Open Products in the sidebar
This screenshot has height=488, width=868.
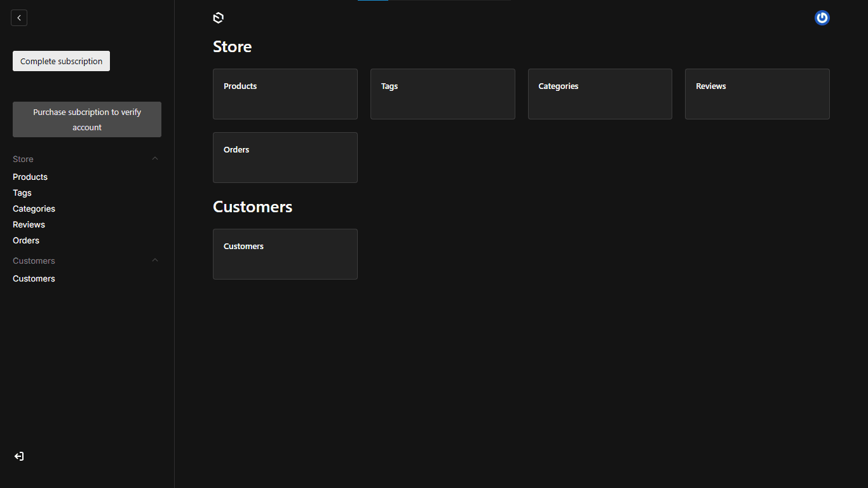[30, 177]
